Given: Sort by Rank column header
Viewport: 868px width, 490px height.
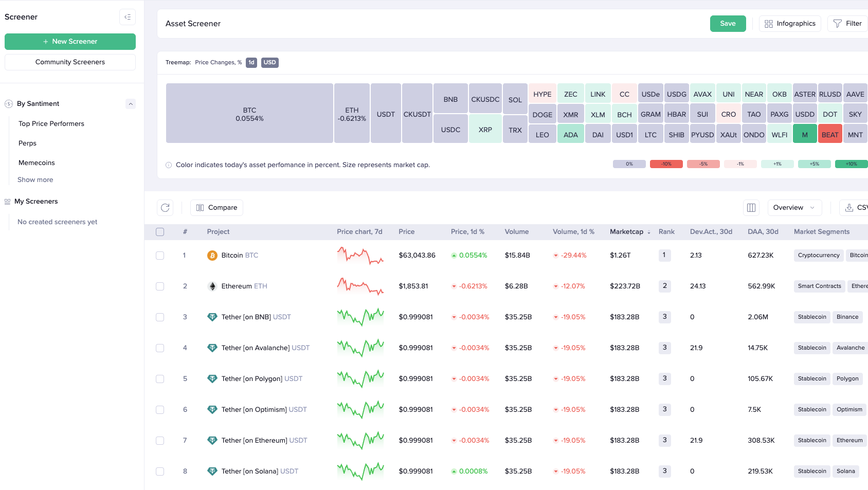Looking at the screenshot, I should pos(666,232).
